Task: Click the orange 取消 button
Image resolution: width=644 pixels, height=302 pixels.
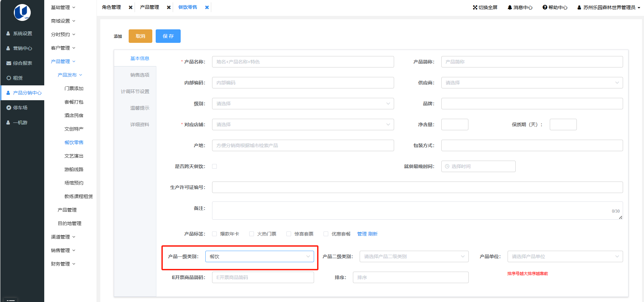Action: [140, 36]
